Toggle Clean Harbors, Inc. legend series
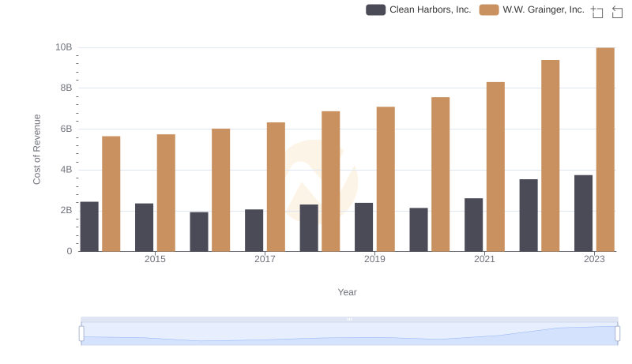Image resolution: width=632 pixels, height=364 pixels. click(419, 9)
